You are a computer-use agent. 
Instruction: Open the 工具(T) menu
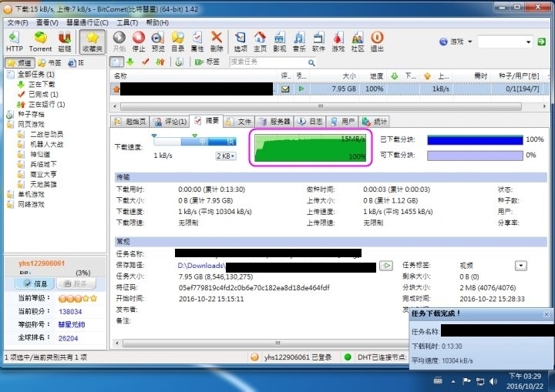coord(127,22)
